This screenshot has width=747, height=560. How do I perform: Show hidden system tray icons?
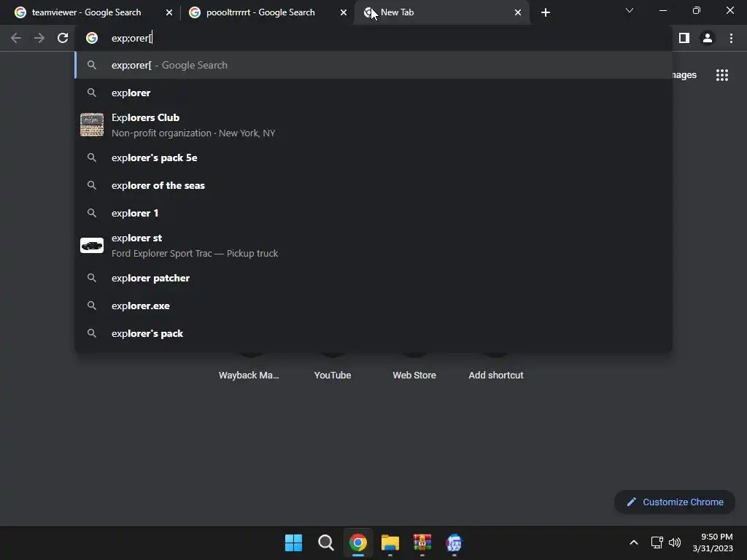point(634,542)
